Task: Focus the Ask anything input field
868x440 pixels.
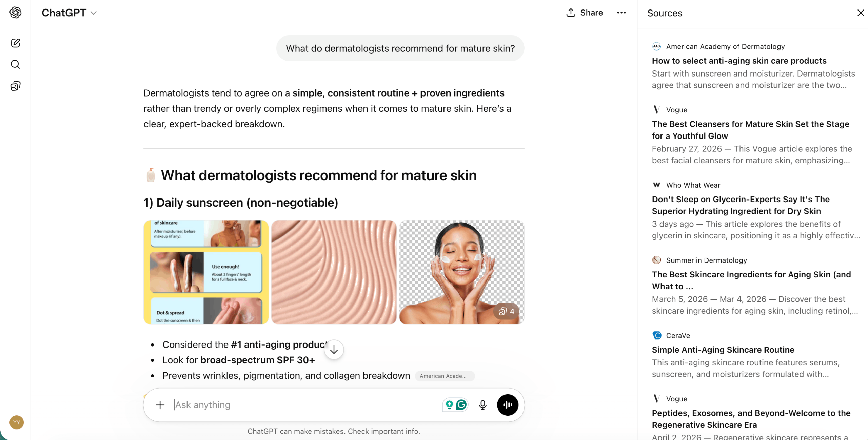Action: [x=305, y=405]
